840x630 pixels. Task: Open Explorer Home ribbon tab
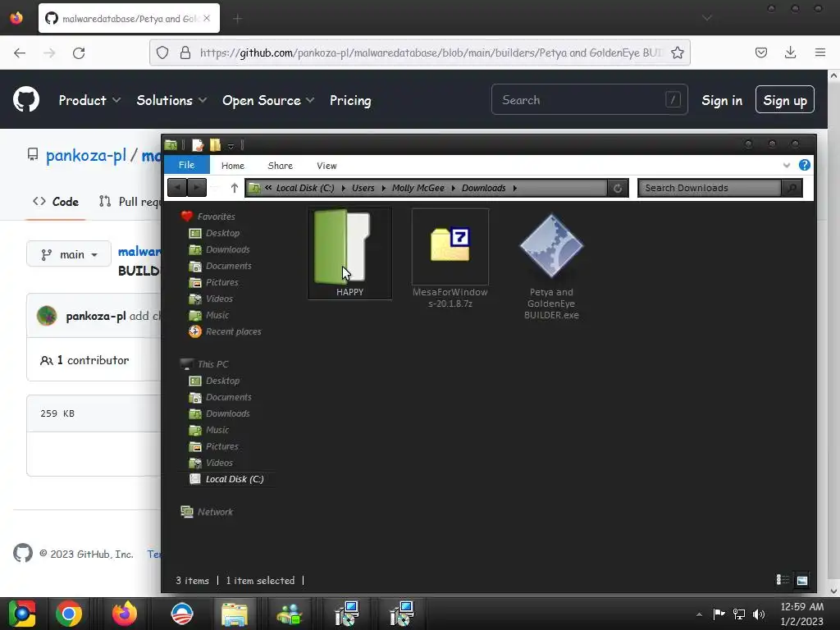pyautogui.click(x=232, y=166)
